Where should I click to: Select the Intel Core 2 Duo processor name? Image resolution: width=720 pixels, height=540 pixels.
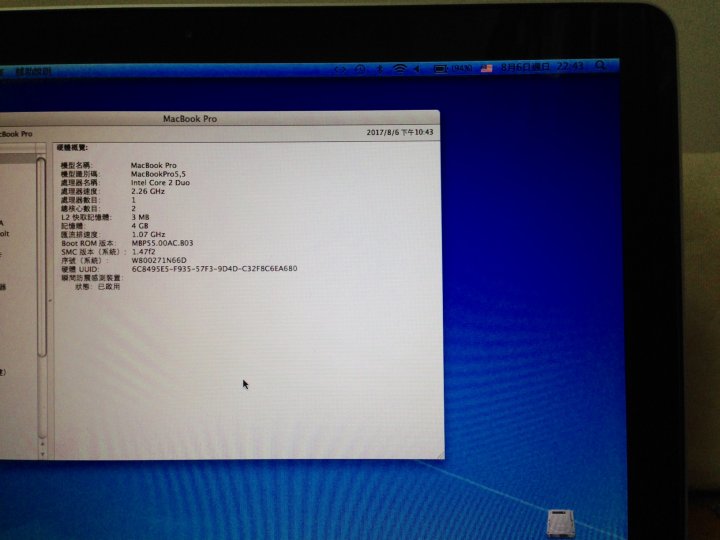pyautogui.click(x=160, y=182)
